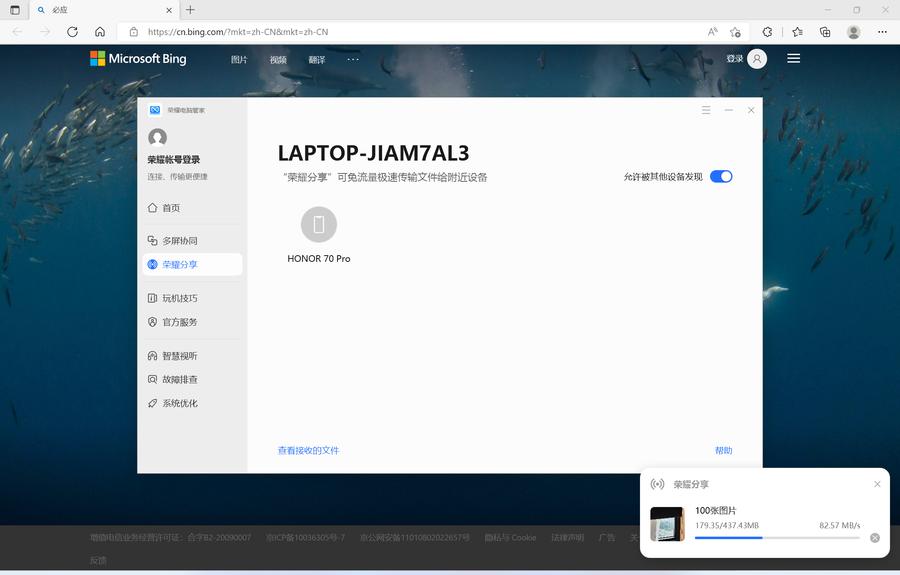Screen dimensions: 900x575
Task: Open Read aloud icon in address bar
Action: [x=712, y=32]
